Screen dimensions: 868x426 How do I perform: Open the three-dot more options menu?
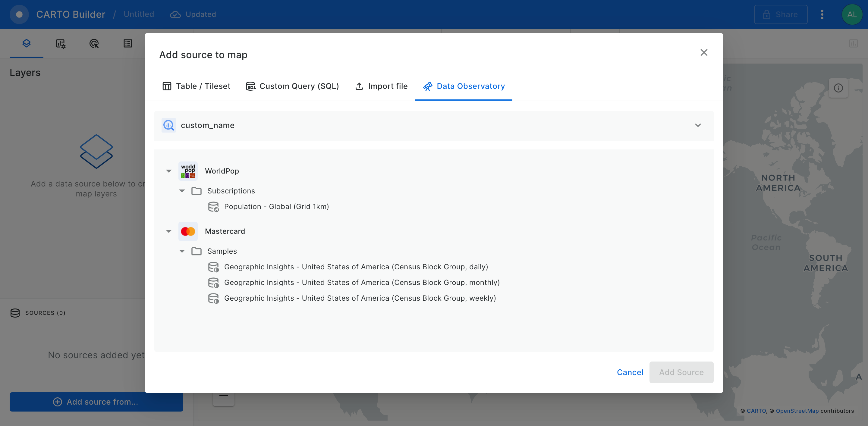(x=822, y=14)
